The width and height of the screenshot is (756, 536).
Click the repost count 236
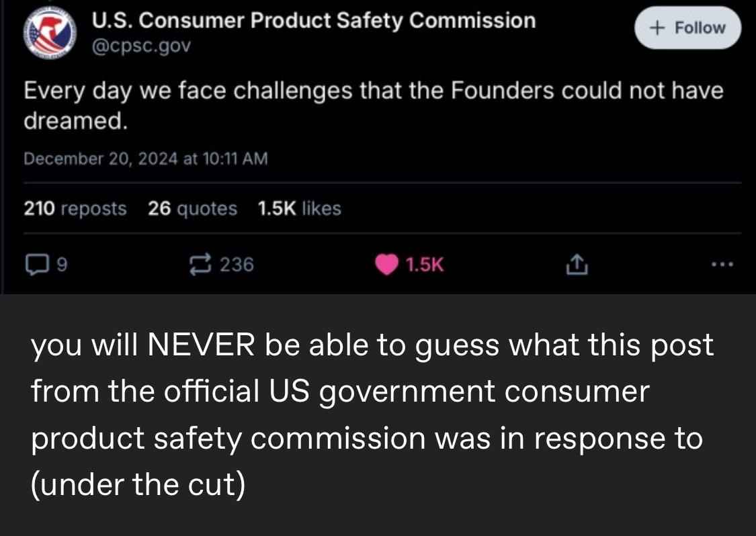237,265
